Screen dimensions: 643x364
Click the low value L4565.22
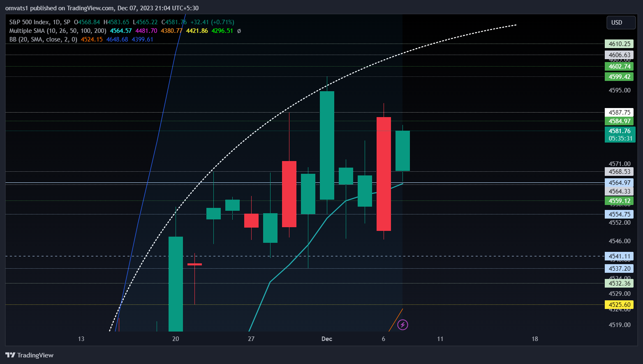pos(145,22)
